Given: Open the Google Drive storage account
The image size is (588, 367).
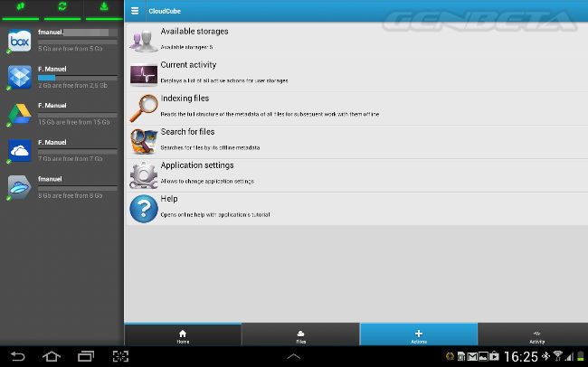Looking at the screenshot, I should [x=62, y=115].
